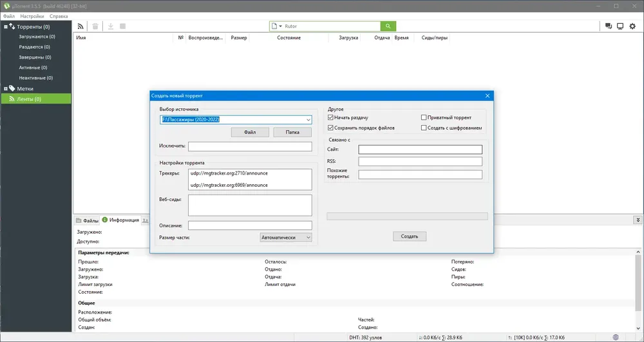644x342 pixels.
Task: Toggle the Сохранить порядок файлов checkbox
Action: point(330,128)
